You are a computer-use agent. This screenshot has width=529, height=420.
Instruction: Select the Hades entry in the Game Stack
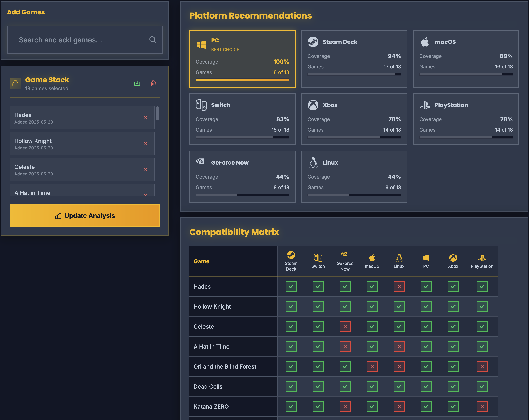point(82,118)
